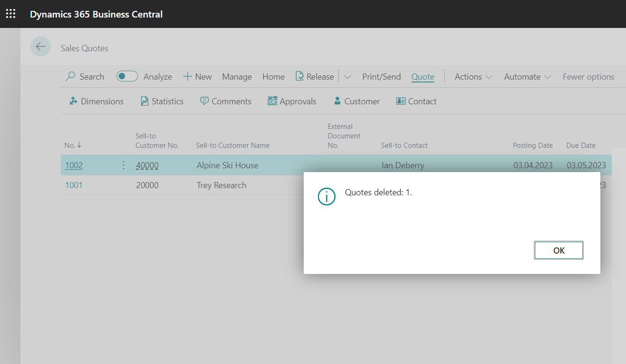Click the Ian Deberry contact cell
The height and width of the screenshot is (364, 626).
pyautogui.click(x=403, y=165)
